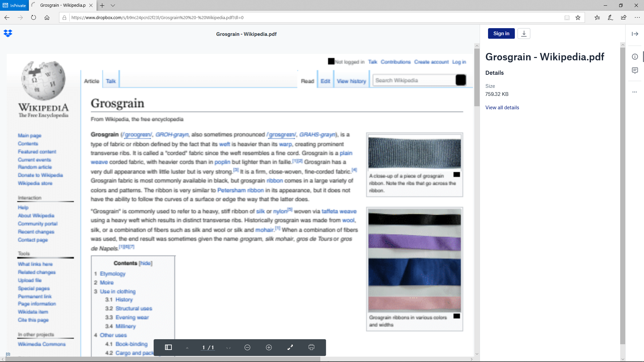Click the Search Wikipedia field
The width and height of the screenshot is (644, 362).
tap(415, 80)
